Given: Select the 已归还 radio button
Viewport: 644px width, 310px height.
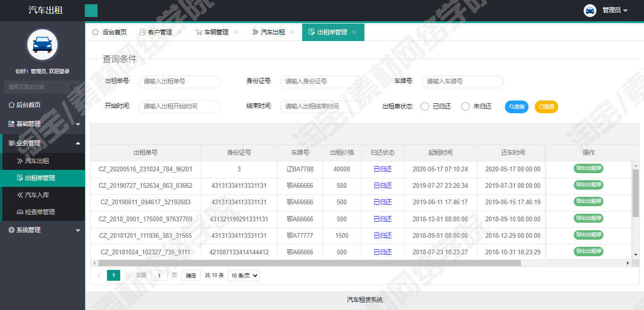Looking at the screenshot, I should (425, 107).
